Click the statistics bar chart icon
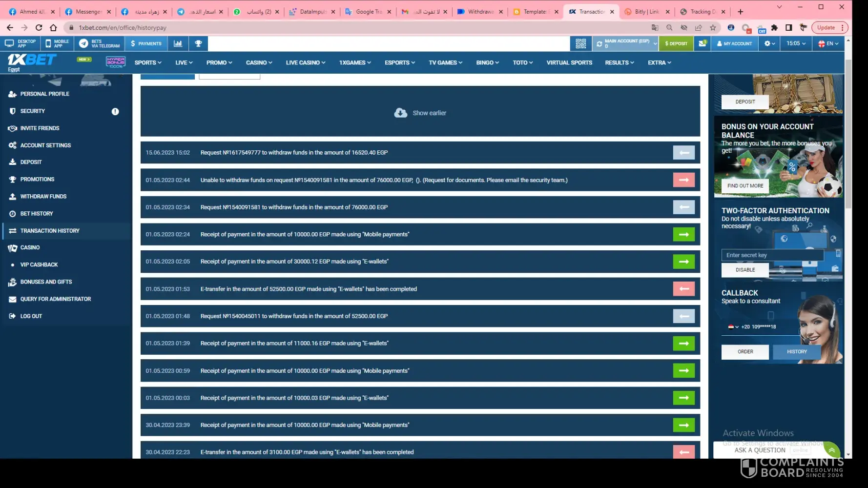This screenshot has height=488, width=868. 178,43
